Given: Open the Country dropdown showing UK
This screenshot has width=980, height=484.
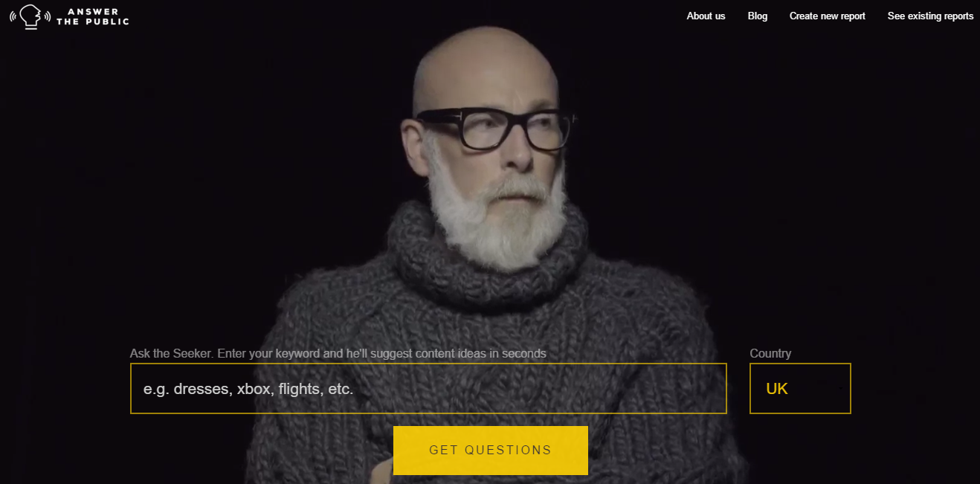Looking at the screenshot, I should pyautogui.click(x=800, y=388).
